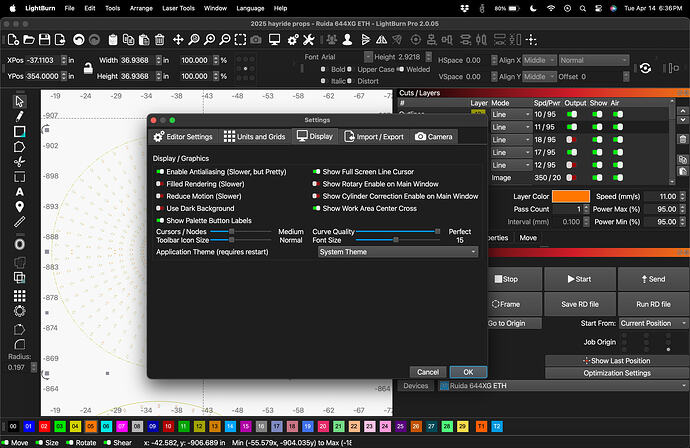690x448 pixels.
Task: Click Cancel in the Settings dialog
Action: tap(428, 372)
